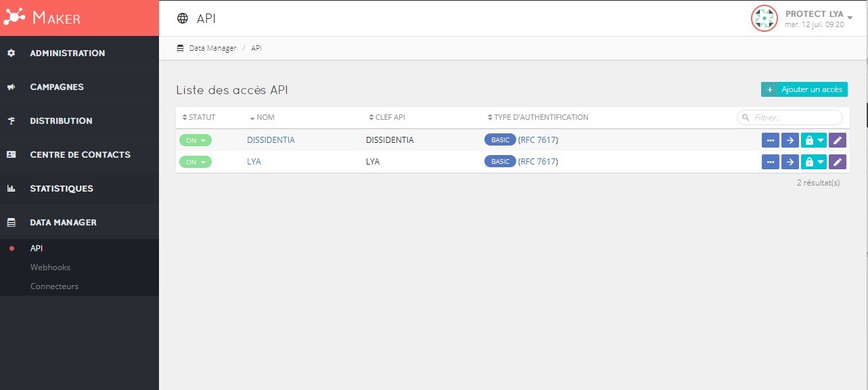
Task: Open the RFC 7617 link for DISSIDENTIA
Action: click(538, 140)
